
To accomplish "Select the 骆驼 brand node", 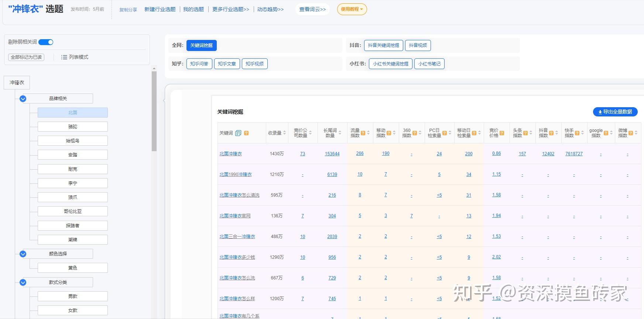I will 73,127.
